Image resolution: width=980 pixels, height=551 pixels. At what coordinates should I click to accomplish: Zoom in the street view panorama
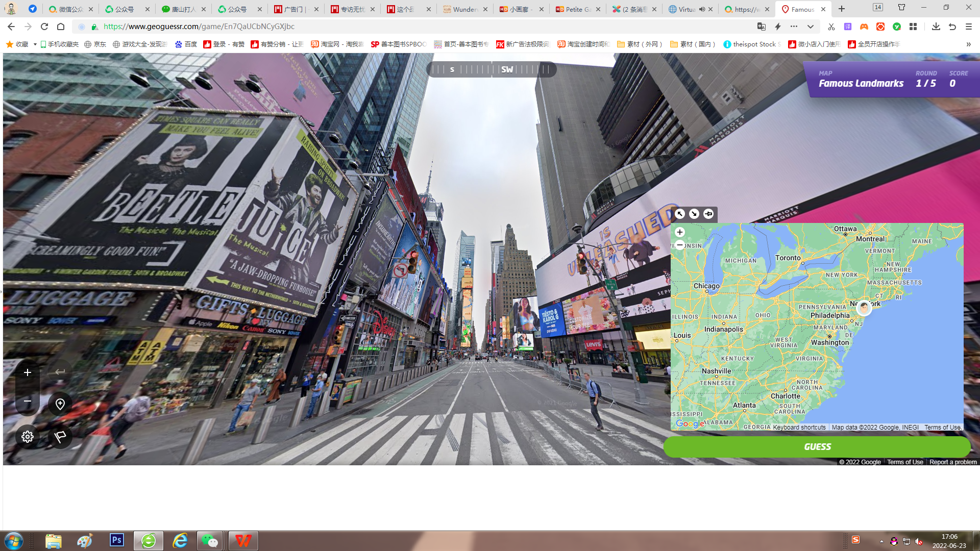tap(28, 372)
